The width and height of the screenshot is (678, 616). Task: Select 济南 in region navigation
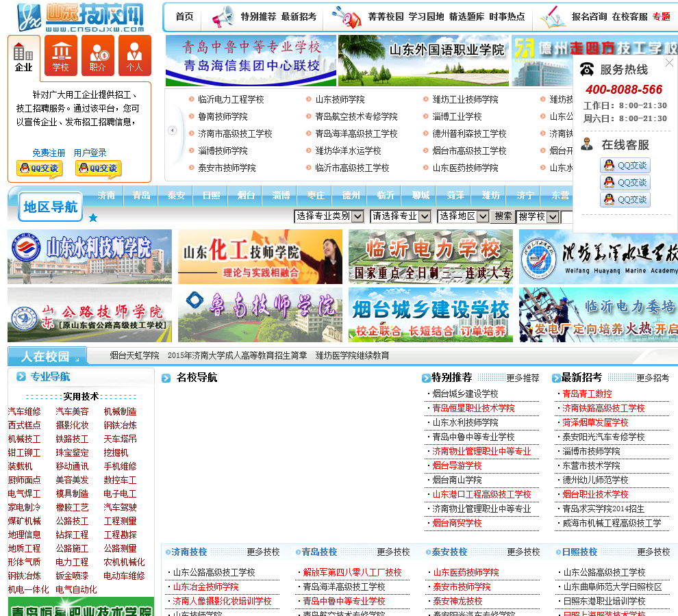(106, 195)
